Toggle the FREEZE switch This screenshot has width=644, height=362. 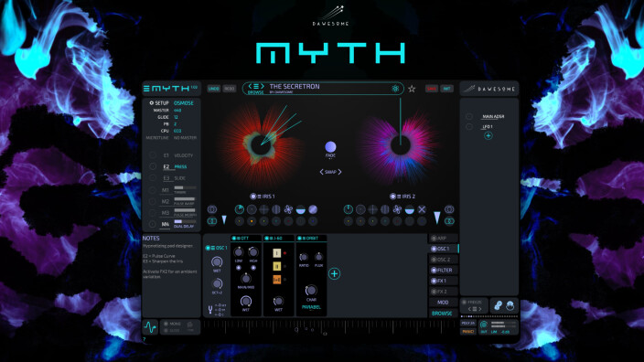click(464, 302)
